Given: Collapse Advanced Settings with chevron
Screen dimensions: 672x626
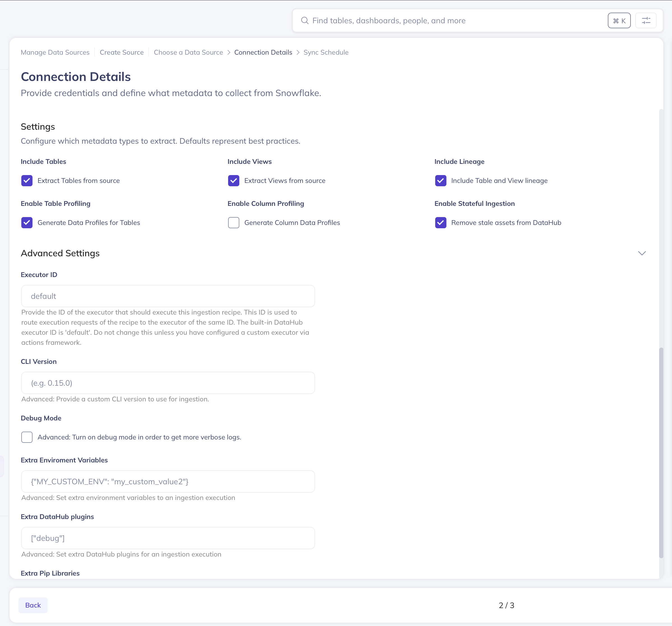Looking at the screenshot, I should [641, 253].
